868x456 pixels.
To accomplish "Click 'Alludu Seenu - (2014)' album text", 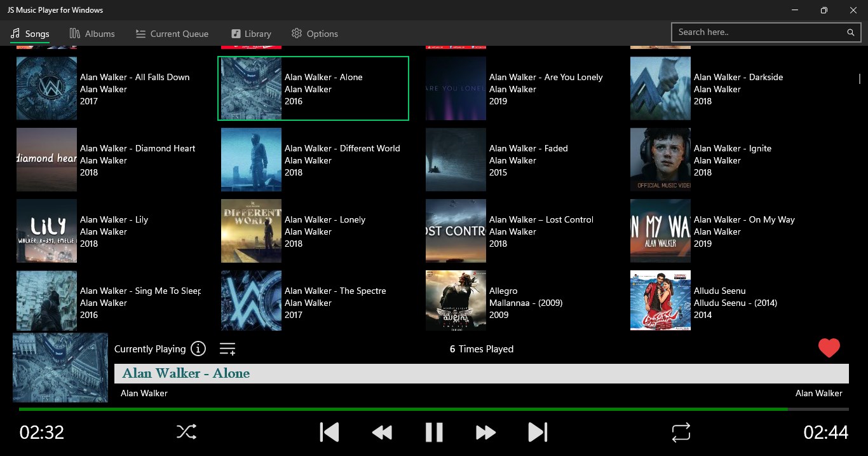I will click(x=736, y=303).
